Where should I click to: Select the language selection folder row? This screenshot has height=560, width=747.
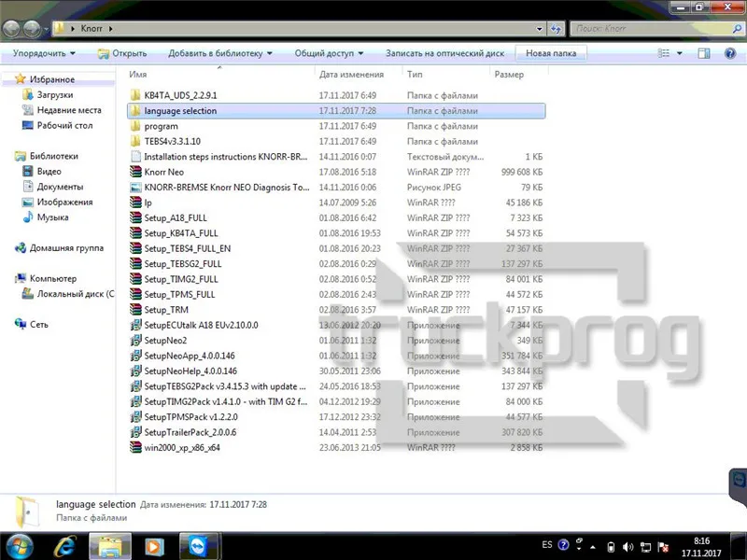[x=336, y=110]
